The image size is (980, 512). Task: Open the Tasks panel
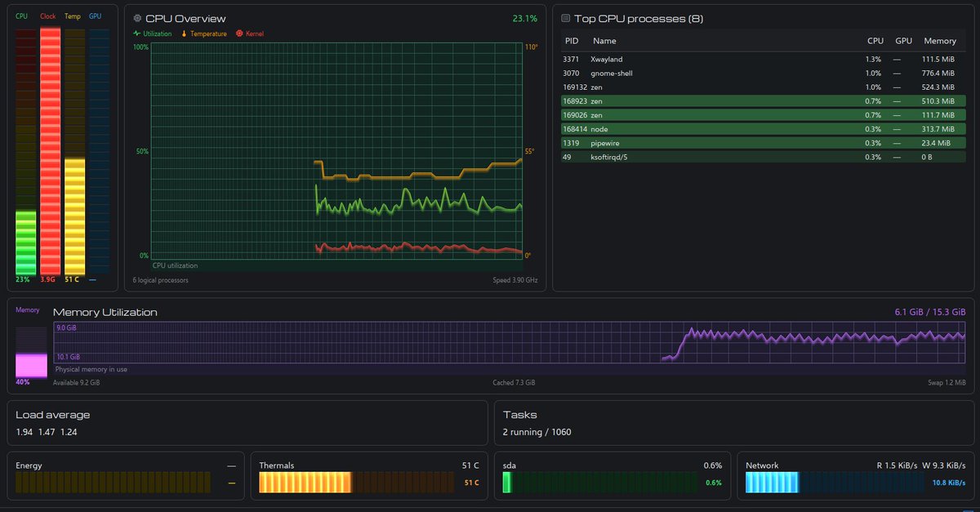coord(733,423)
